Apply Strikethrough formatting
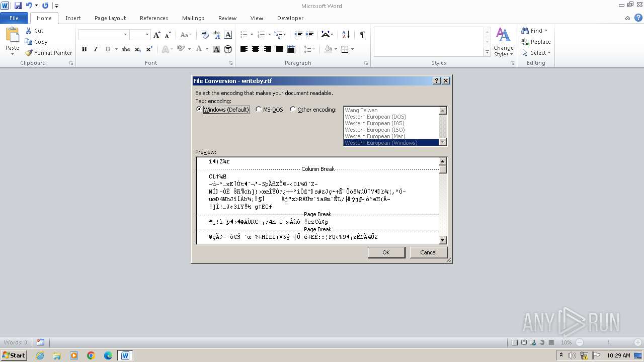This screenshot has height=362, width=644. (126, 49)
